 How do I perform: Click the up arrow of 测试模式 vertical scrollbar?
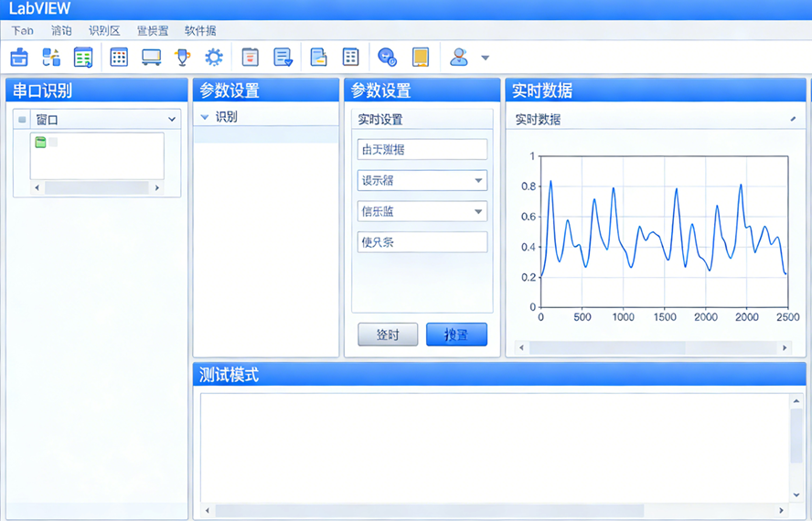(x=796, y=401)
